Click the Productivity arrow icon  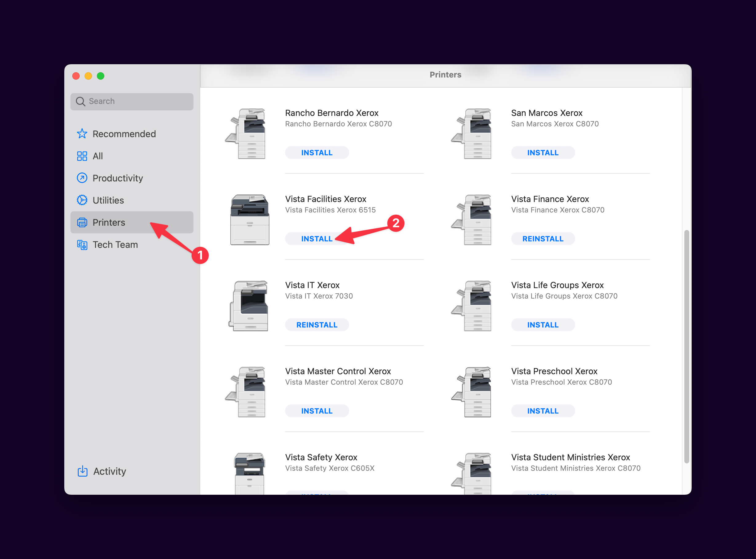coord(82,178)
